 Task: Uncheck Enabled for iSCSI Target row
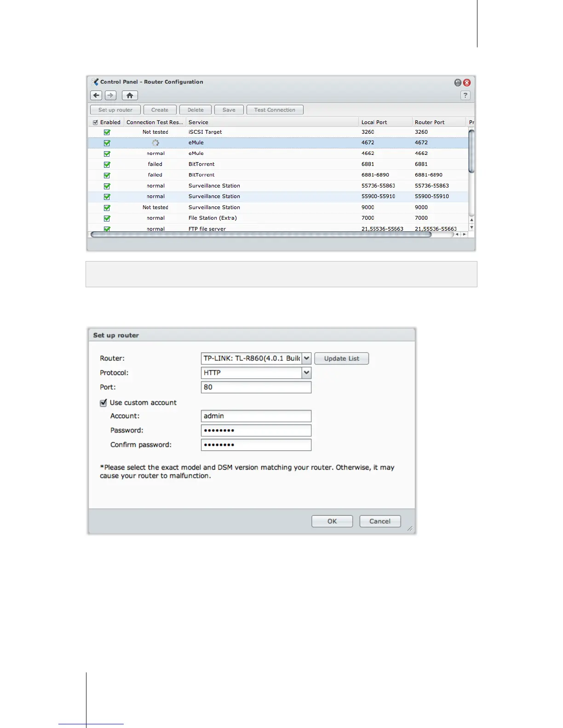click(107, 132)
